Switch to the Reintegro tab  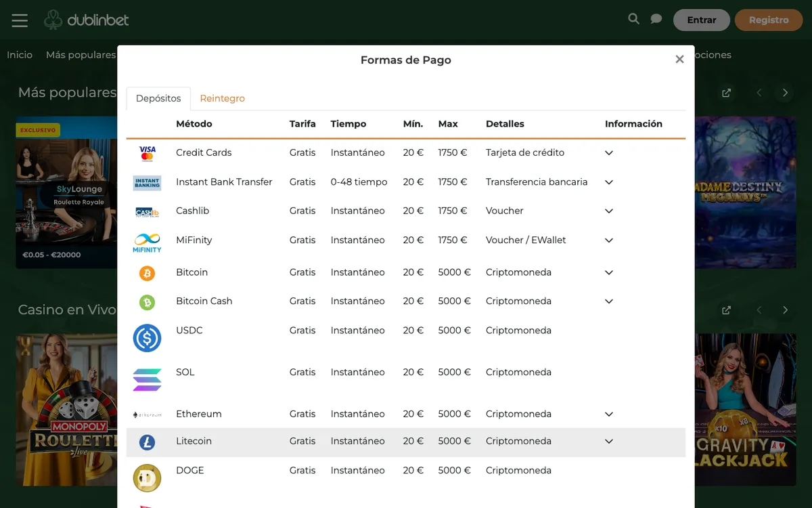tap(222, 99)
